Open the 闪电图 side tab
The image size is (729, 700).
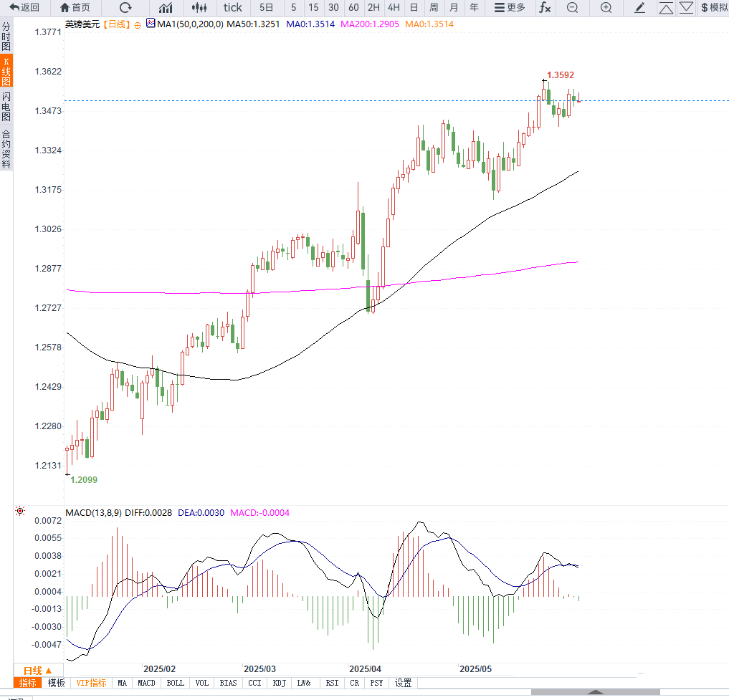6,106
